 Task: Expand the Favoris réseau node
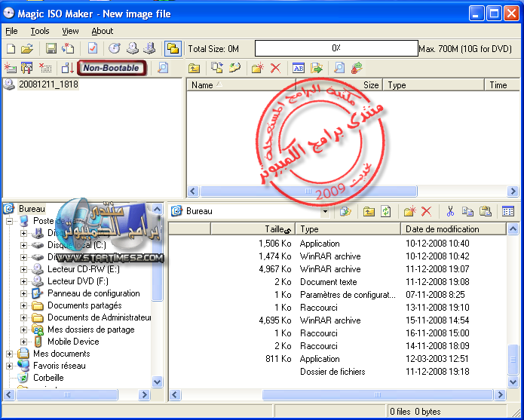click(x=9, y=366)
